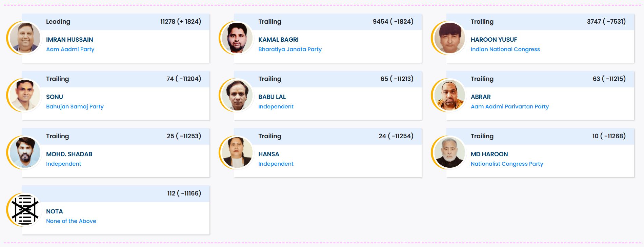Click Kamal Bagri's candidate photo
Screen dimensions: 644x247
(237, 38)
